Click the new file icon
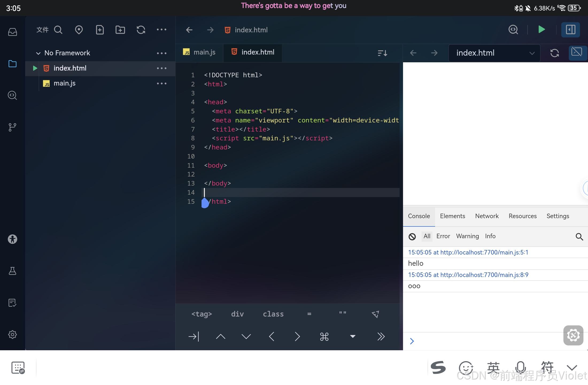This screenshot has height=385, width=588. click(100, 30)
